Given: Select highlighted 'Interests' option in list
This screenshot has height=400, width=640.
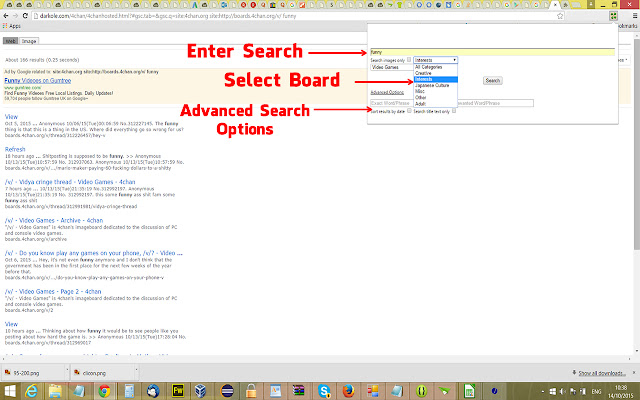Looking at the screenshot, I should click(x=436, y=79).
